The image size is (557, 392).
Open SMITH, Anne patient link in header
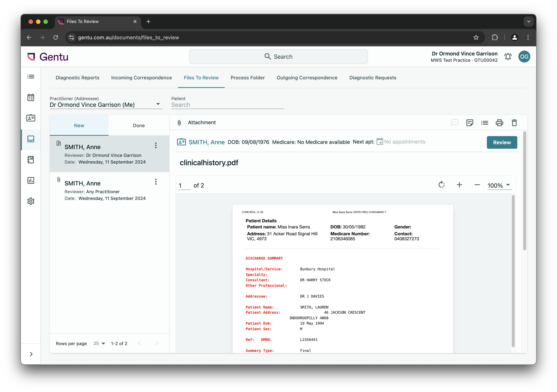207,142
